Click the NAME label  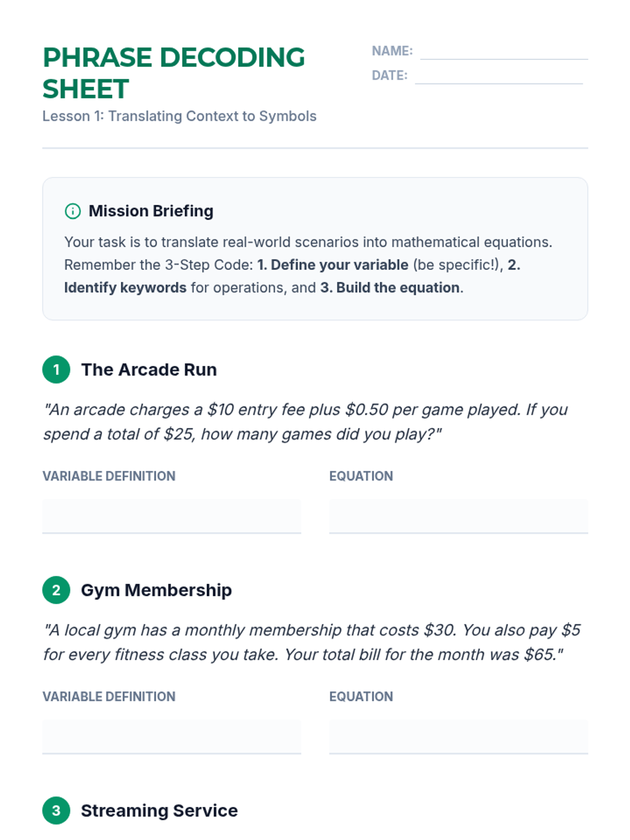click(392, 51)
